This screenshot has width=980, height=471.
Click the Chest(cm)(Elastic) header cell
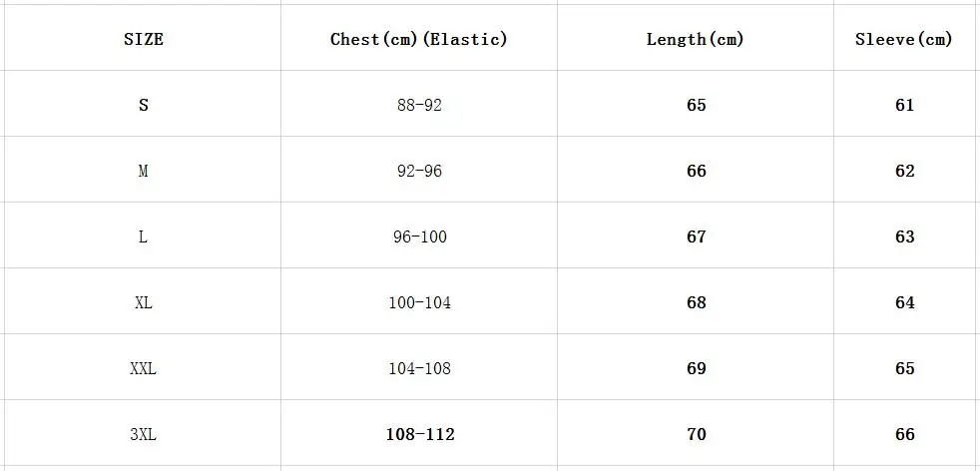point(419,38)
